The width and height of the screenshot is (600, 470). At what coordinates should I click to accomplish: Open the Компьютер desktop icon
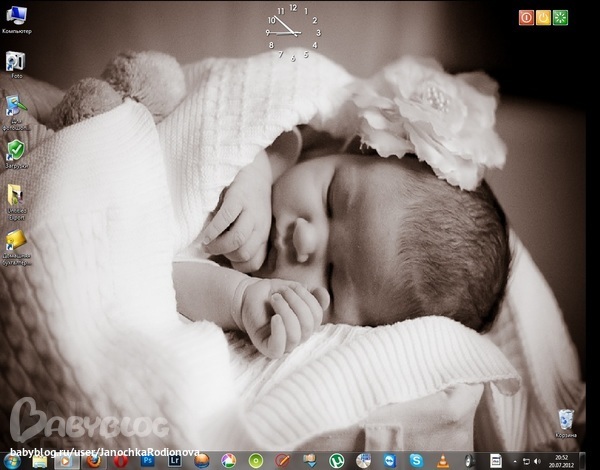[x=16, y=17]
